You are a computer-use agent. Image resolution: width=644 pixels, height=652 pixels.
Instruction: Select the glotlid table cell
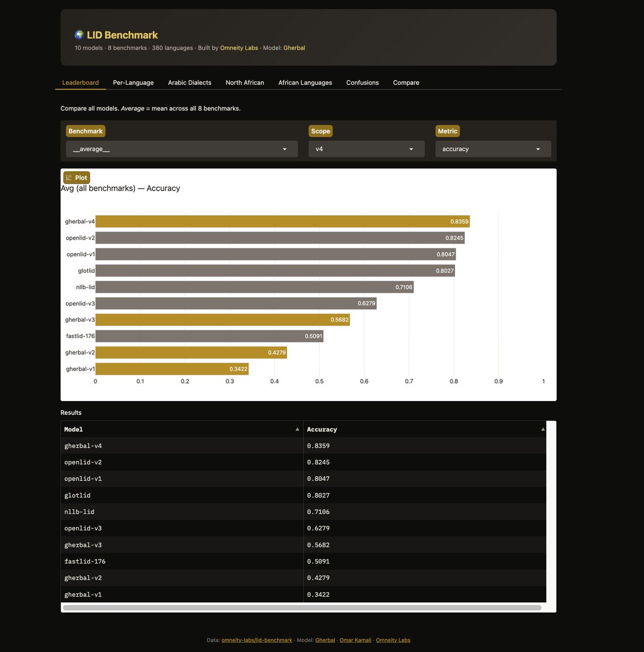tap(182, 496)
